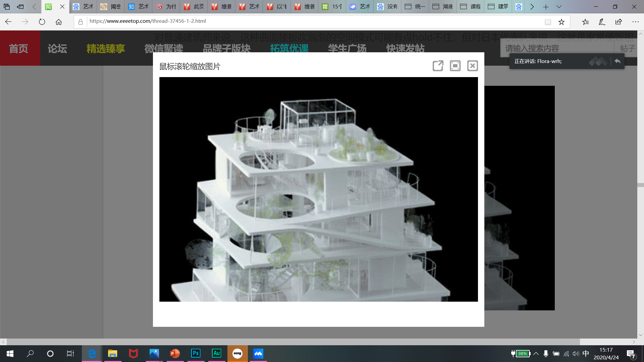Open taskbar search magnifier
Viewport: 644px width, 362px height.
click(30, 354)
